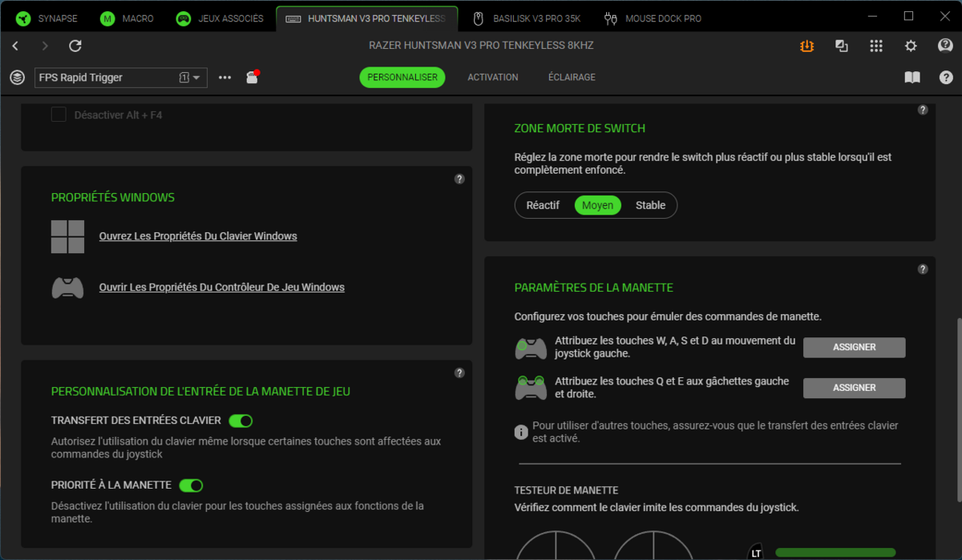Show help for Zone morte de switch
This screenshot has width=962, height=560.
(923, 110)
